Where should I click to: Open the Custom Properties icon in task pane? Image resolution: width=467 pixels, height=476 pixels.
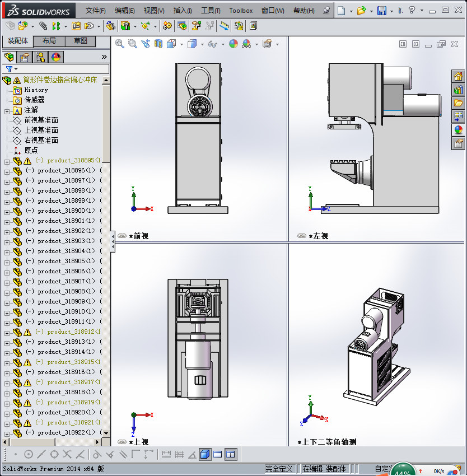pos(458,143)
